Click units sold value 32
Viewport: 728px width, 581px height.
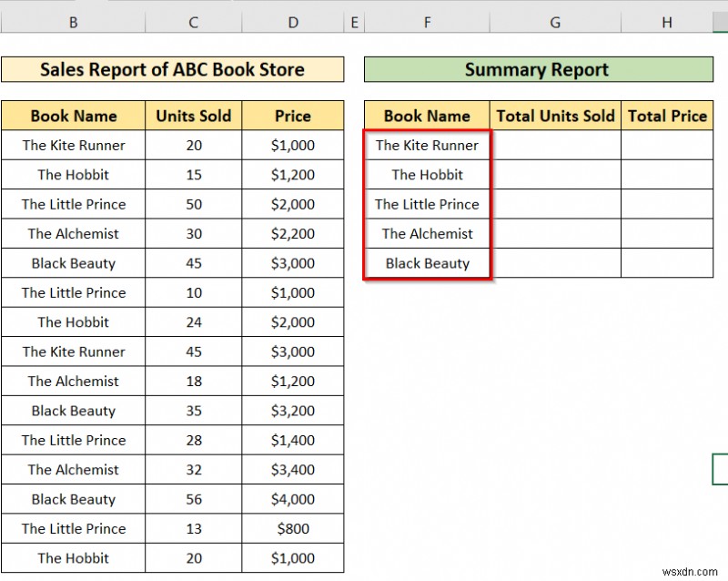[193, 470]
